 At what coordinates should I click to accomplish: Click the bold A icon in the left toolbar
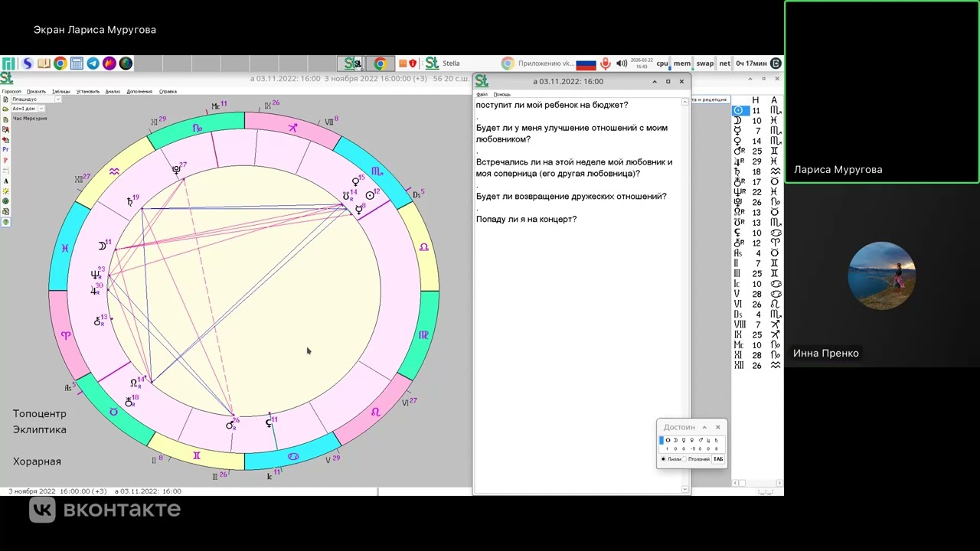coord(6,181)
